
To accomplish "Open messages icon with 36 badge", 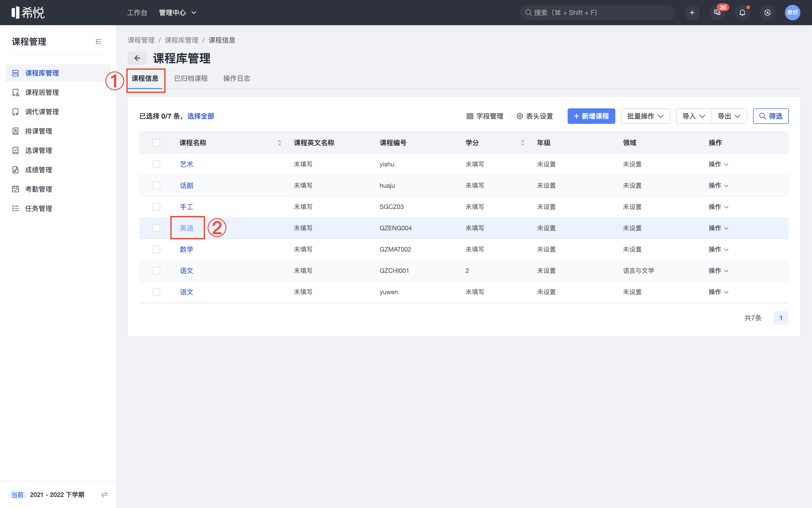I will point(717,12).
